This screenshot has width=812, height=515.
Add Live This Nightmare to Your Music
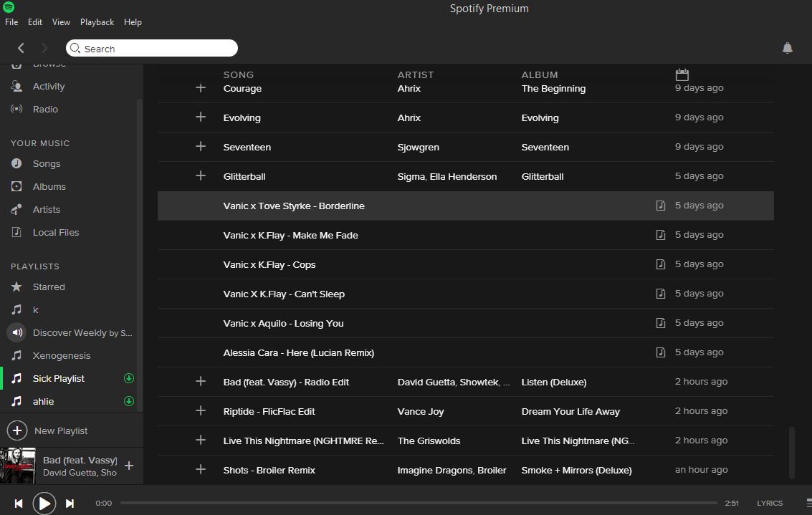coord(201,440)
